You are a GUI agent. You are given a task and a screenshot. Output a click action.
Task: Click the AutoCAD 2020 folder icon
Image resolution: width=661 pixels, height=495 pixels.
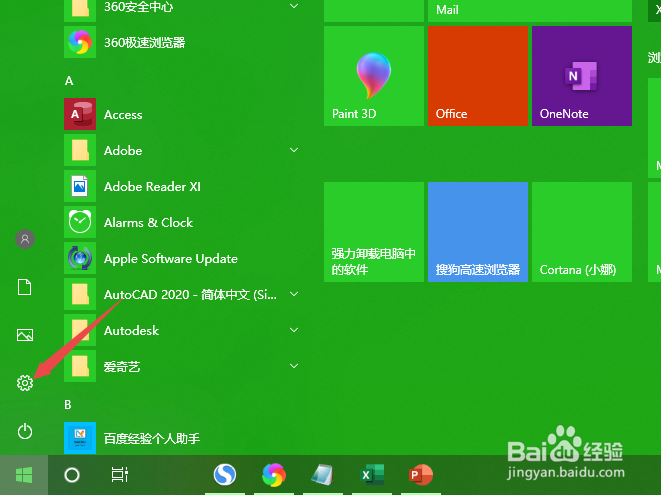tap(80, 294)
